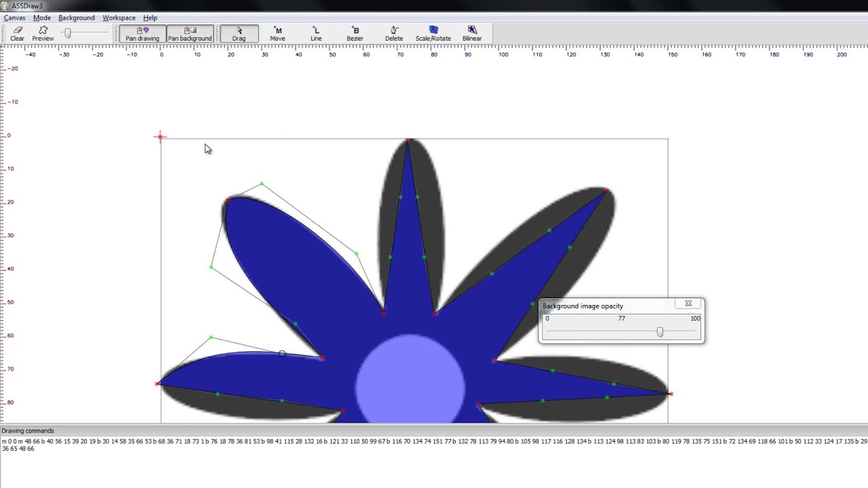Select the Bezier (B) drawing tool
The width and height of the screenshot is (868, 488).
coord(355,34)
